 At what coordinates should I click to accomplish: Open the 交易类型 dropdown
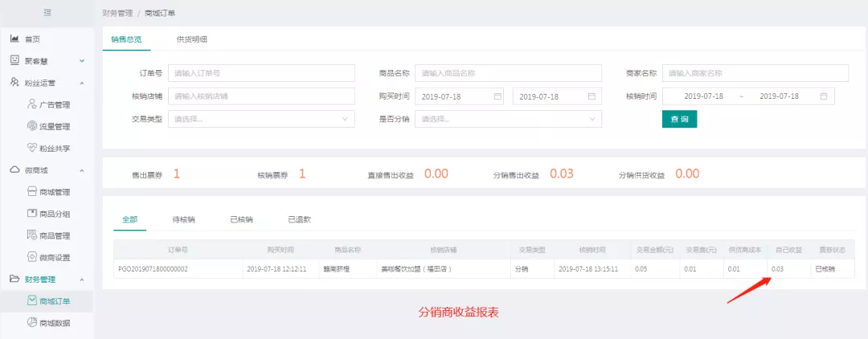coord(261,119)
